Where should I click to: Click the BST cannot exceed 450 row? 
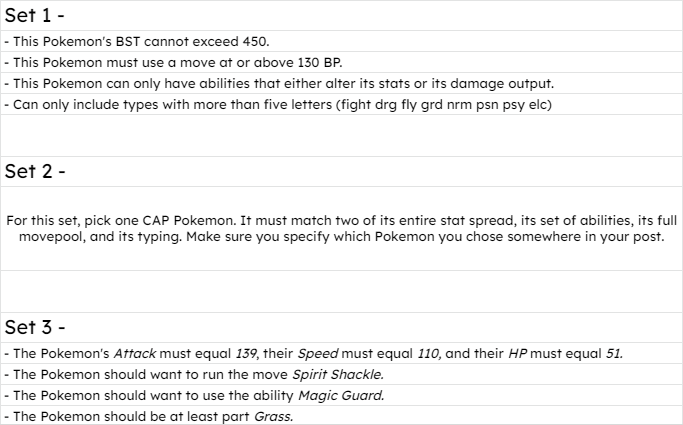(342, 41)
